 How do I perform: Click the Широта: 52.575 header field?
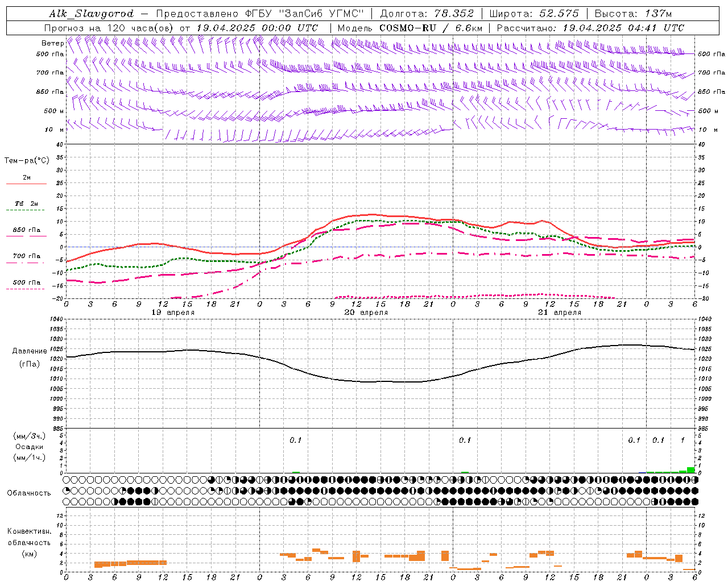tap(534, 14)
